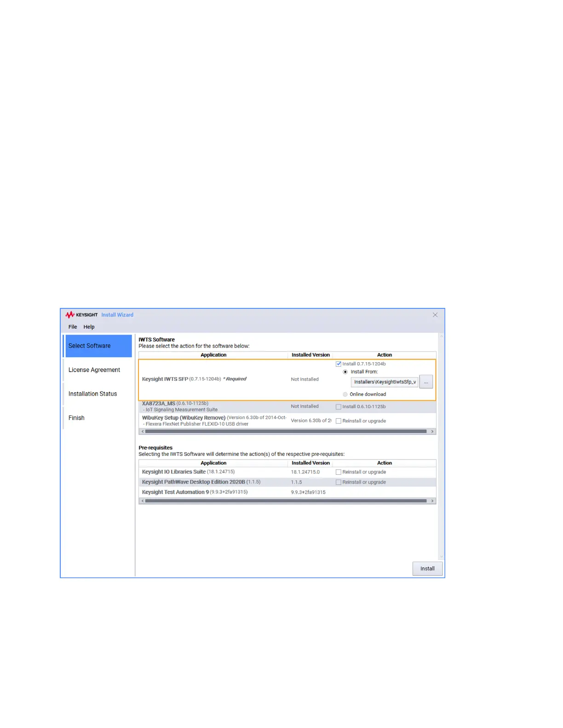
Task: Check PathWave Desktop Edition Reinstall or upgrade
Action: (339, 482)
